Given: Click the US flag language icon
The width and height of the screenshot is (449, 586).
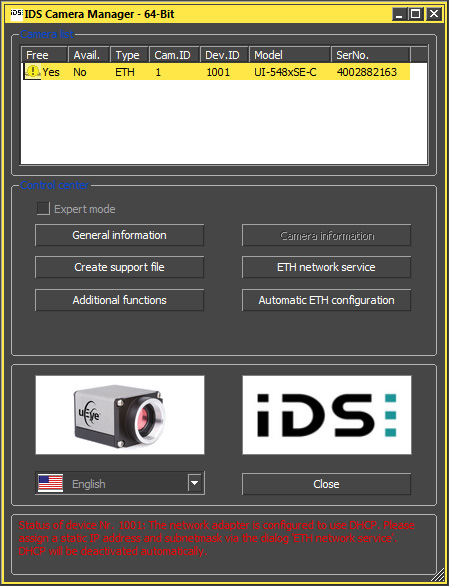Looking at the screenshot, I should click(x=50, y=483).
